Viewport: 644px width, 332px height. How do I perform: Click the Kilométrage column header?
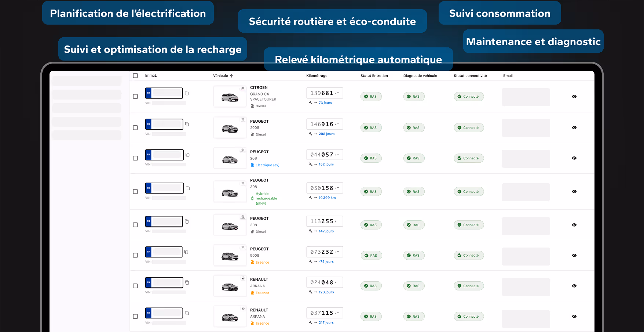click(317, 76)
